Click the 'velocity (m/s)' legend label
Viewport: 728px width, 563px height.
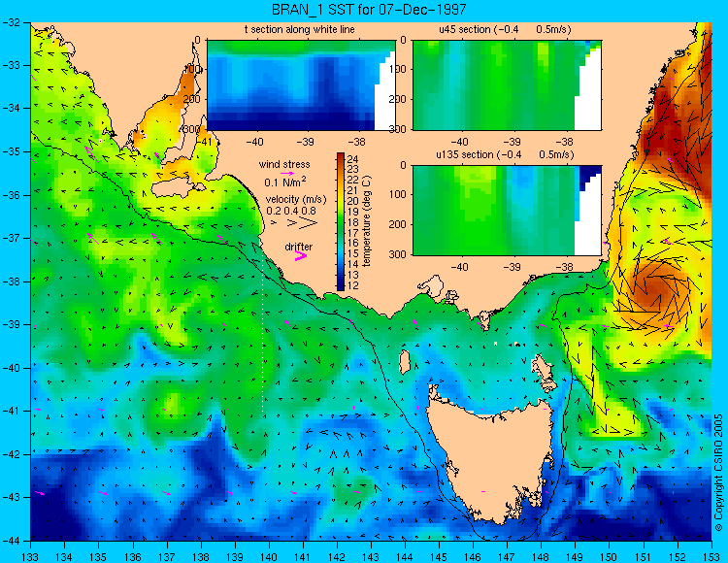(296, 199)
